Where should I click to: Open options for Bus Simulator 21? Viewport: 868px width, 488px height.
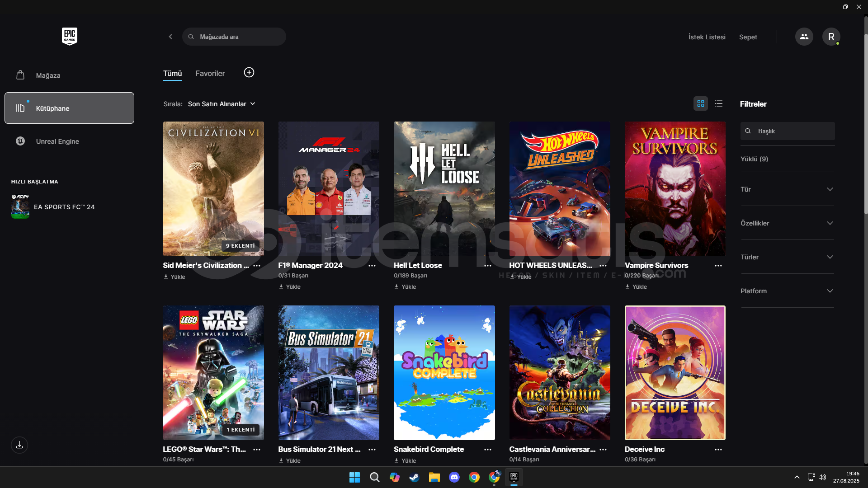coord(372,450)
